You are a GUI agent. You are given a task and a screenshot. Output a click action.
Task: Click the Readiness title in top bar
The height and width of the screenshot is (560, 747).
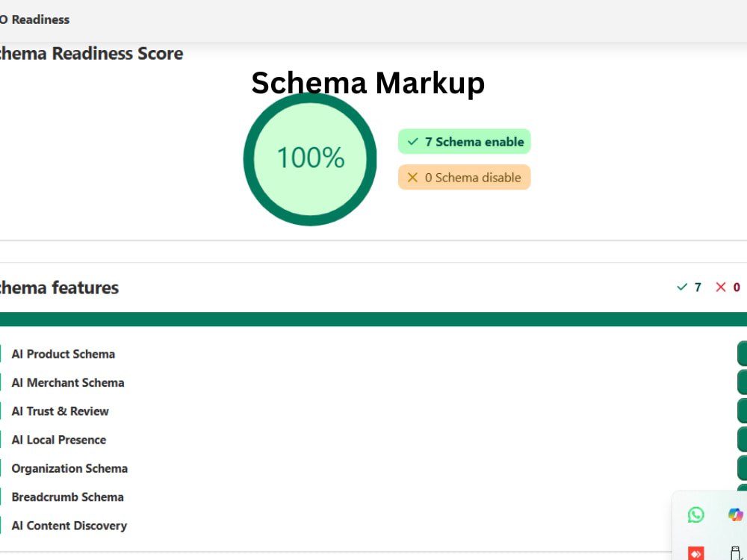point(35,19)
